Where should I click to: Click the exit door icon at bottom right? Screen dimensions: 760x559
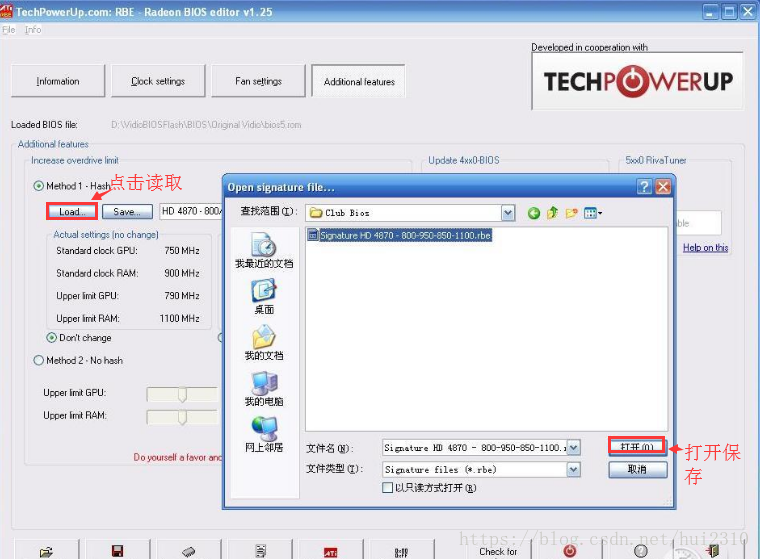[x=712, y=551]
